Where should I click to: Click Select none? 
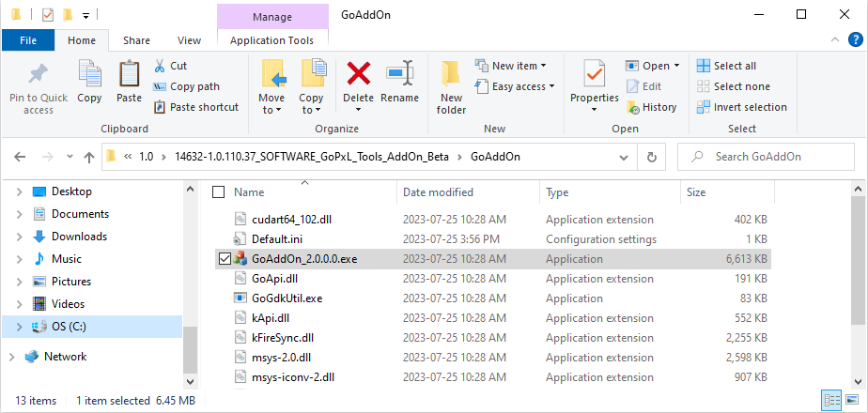(x=733, y=86)
